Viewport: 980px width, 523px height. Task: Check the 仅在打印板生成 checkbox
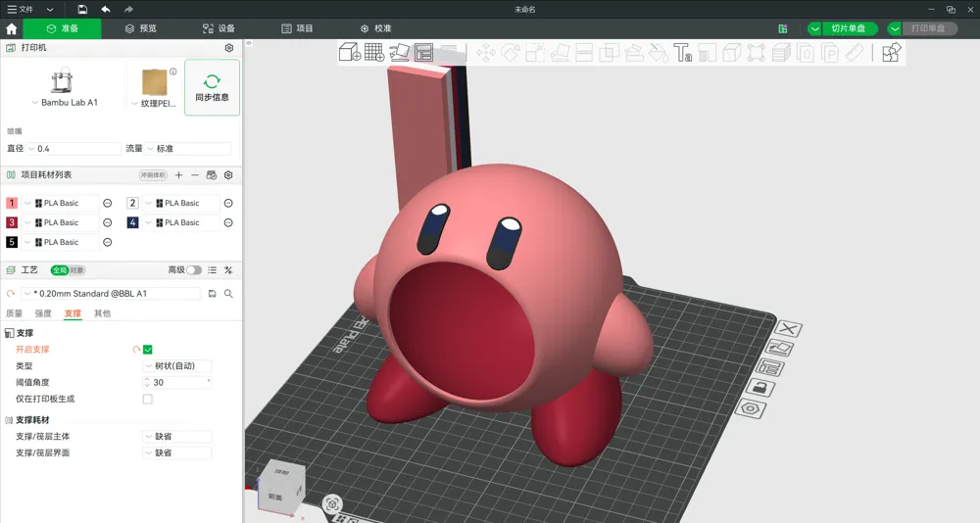148,399
